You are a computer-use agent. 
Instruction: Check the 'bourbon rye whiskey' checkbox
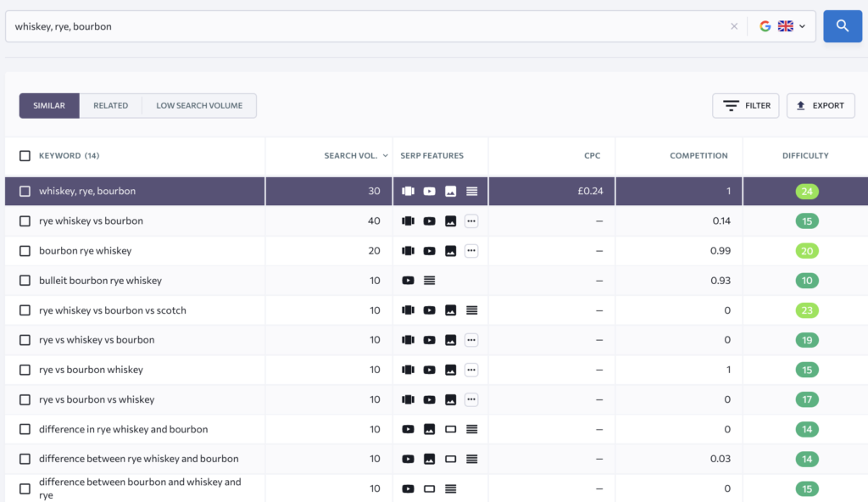(25, 251)
